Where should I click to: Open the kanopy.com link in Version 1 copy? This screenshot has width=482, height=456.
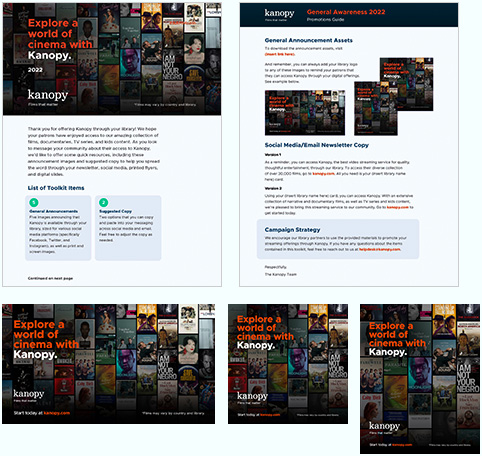pyautogui.click(x=323, y=174)
